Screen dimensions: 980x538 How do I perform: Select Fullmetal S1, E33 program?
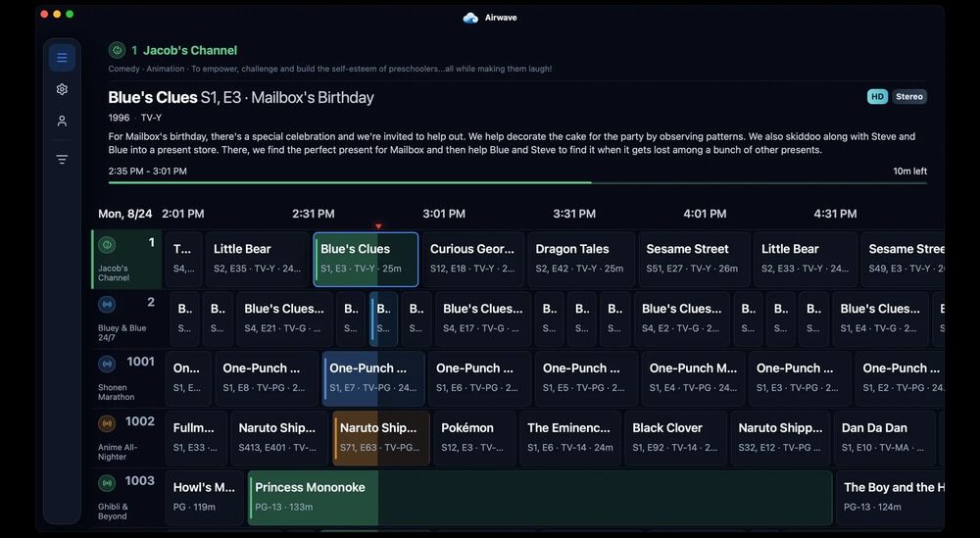coord(196,438)
